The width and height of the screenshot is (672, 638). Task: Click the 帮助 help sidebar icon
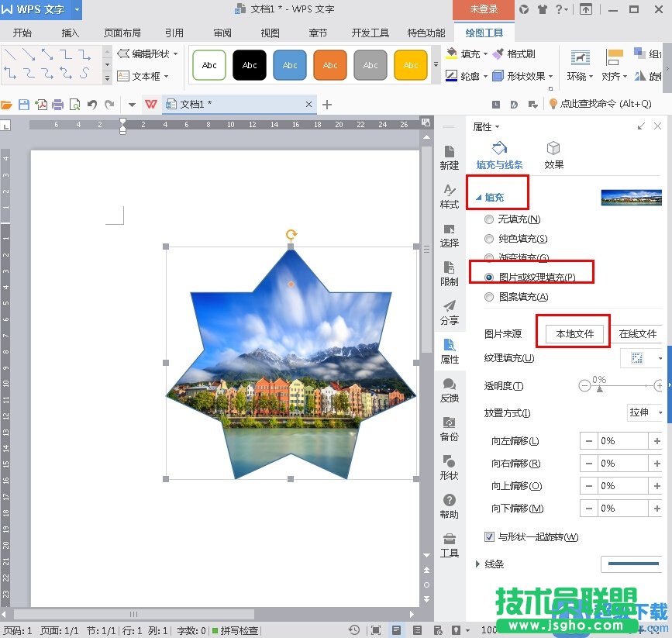coord(449,505)
